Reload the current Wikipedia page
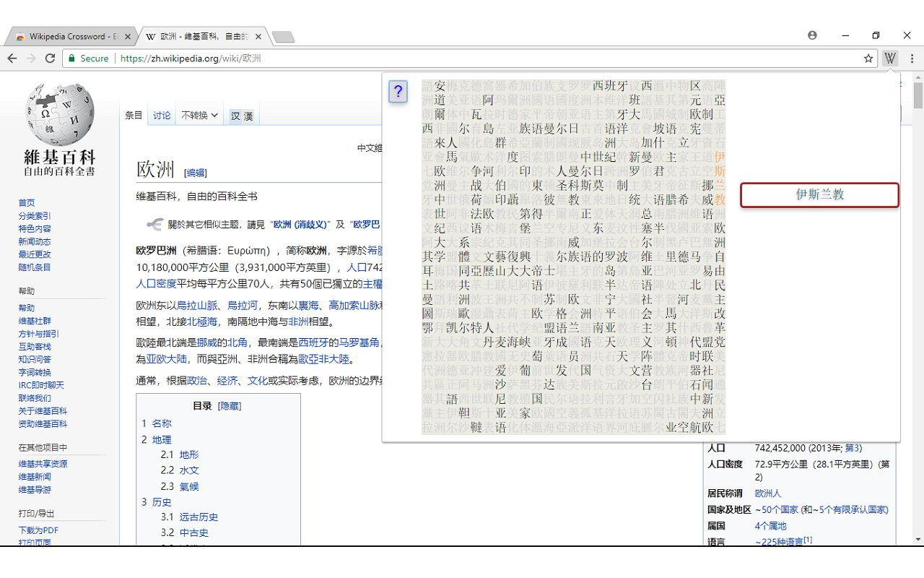Image resolution: width=924 pixels, height=578 pixels. coord(49,58)
